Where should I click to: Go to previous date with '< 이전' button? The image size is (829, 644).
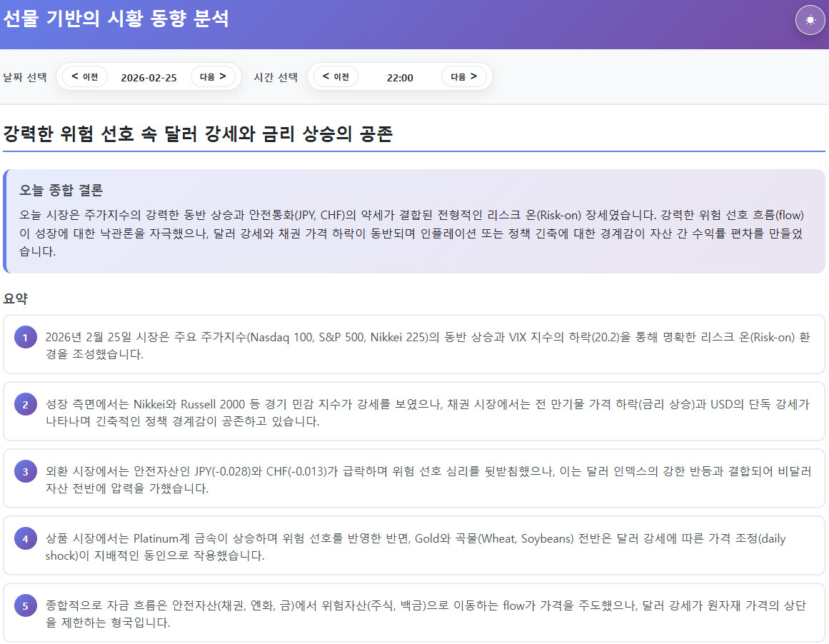(x=84, y=76)
